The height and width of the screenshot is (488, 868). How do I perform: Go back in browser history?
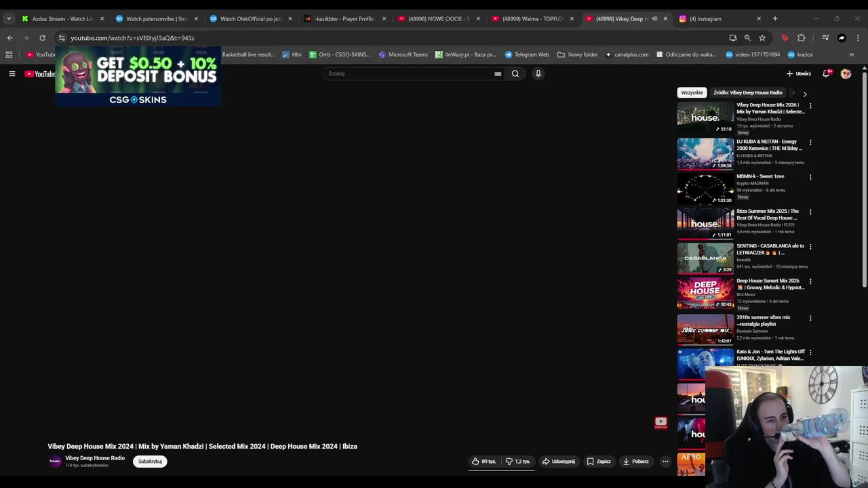9,38
